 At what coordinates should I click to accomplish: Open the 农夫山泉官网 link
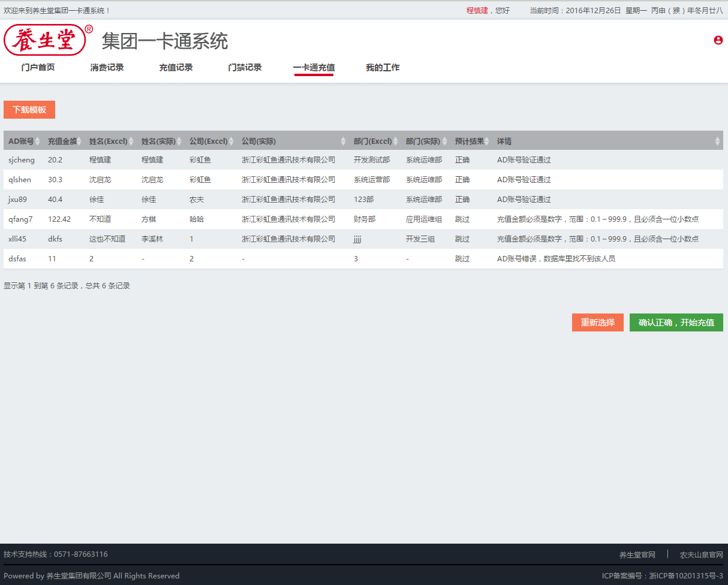coord(701,555)
